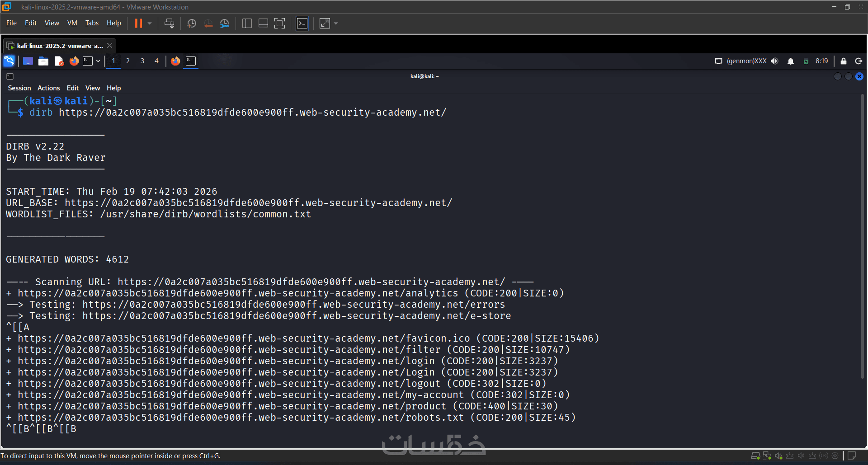
Task: Open the VMware Tabs menu
Action: [92, 23]
